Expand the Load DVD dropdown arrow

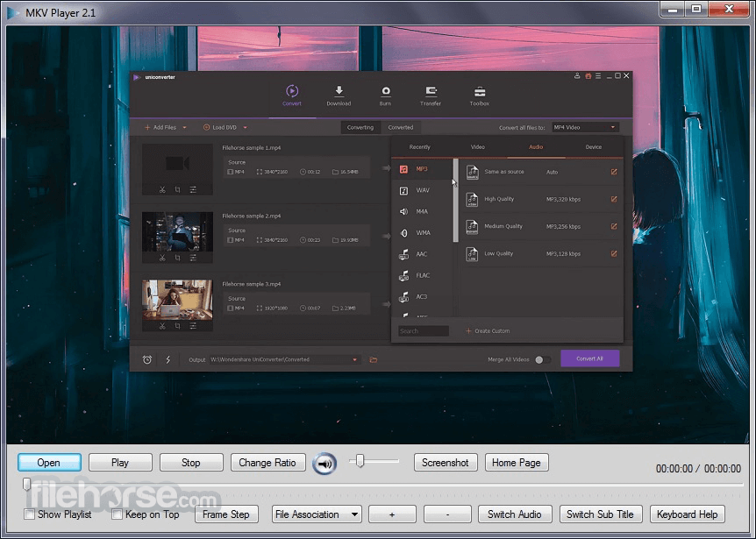[245, 128]
